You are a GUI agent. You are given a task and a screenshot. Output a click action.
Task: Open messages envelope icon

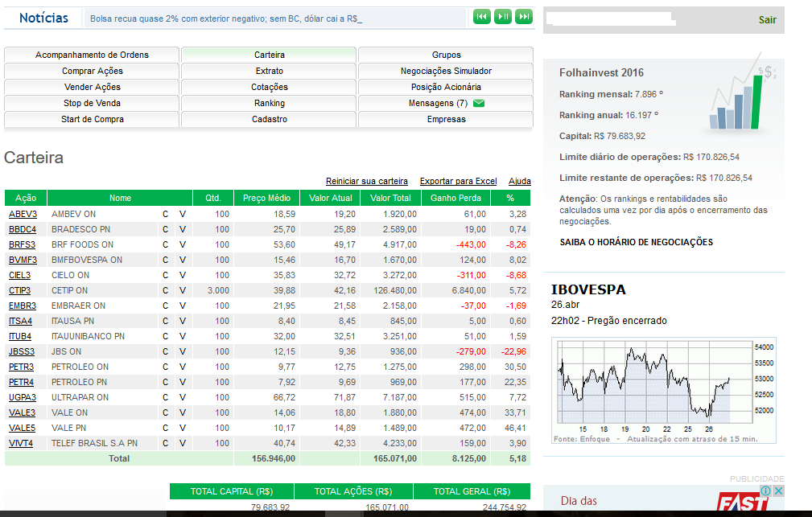pos(479,103)
